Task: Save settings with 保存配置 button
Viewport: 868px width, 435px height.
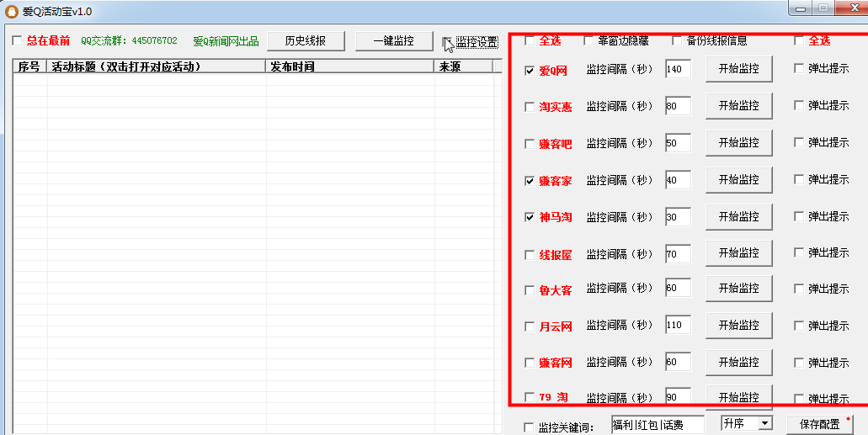Action: (x=820, y=425)
